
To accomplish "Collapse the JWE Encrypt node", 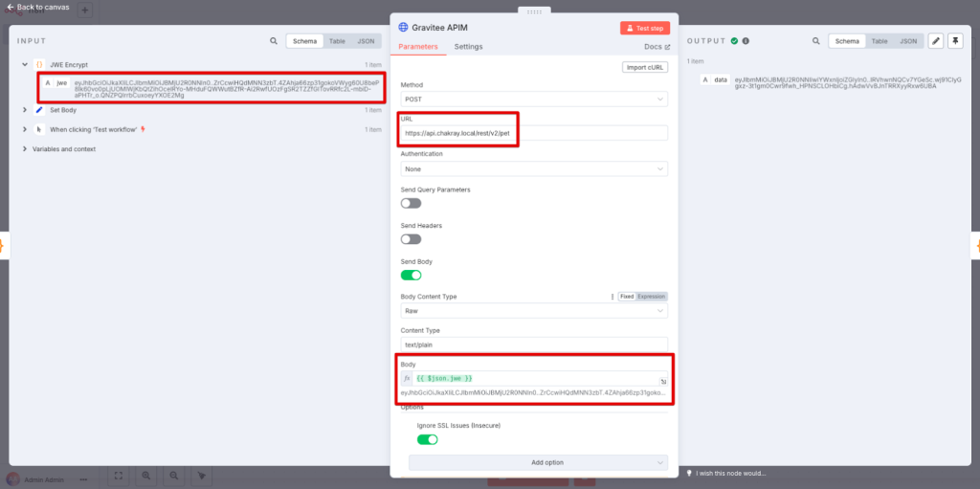I will click(24, 64).
